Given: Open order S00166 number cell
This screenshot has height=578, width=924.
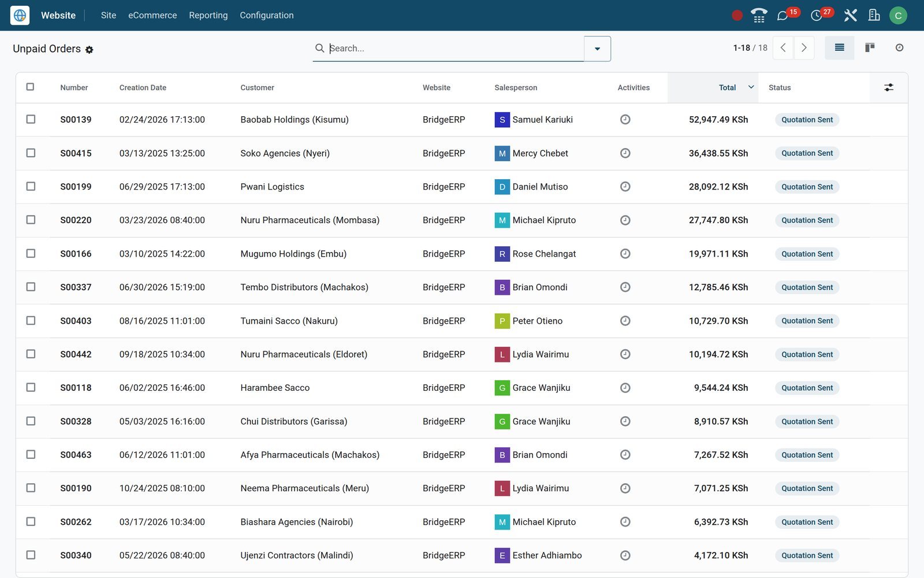Looking at the screenshot, I should click(x=76, y=254).
